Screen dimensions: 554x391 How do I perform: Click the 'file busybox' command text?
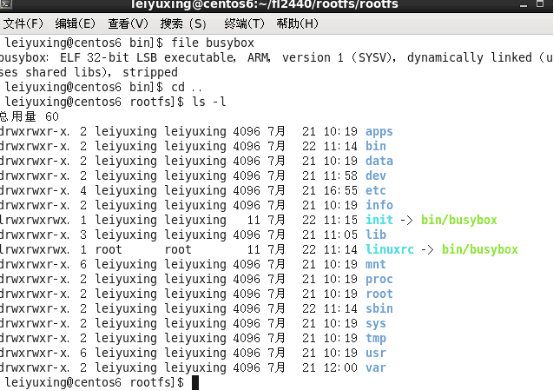213,43
